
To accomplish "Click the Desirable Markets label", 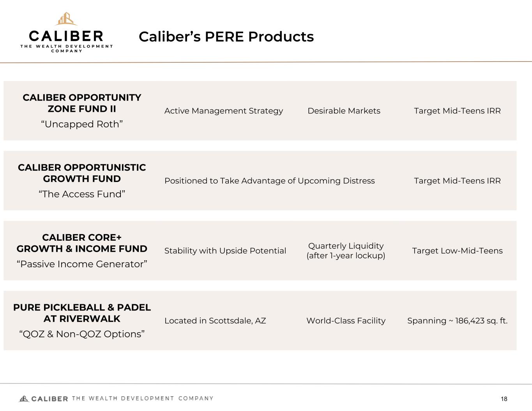I will click(x=344, y=111).
